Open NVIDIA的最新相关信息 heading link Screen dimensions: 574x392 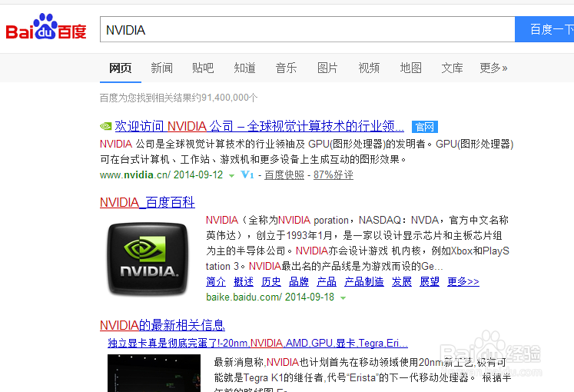[x=162, y=325]
